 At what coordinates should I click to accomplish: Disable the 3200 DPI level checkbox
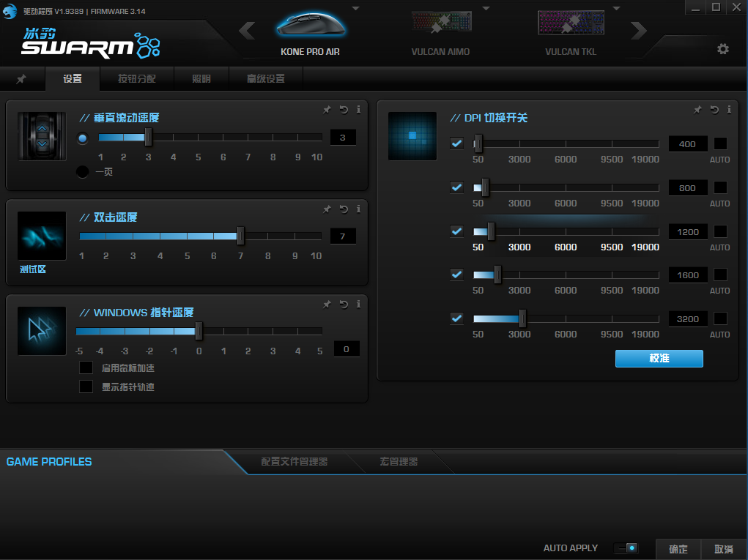[x=457, y=318]
